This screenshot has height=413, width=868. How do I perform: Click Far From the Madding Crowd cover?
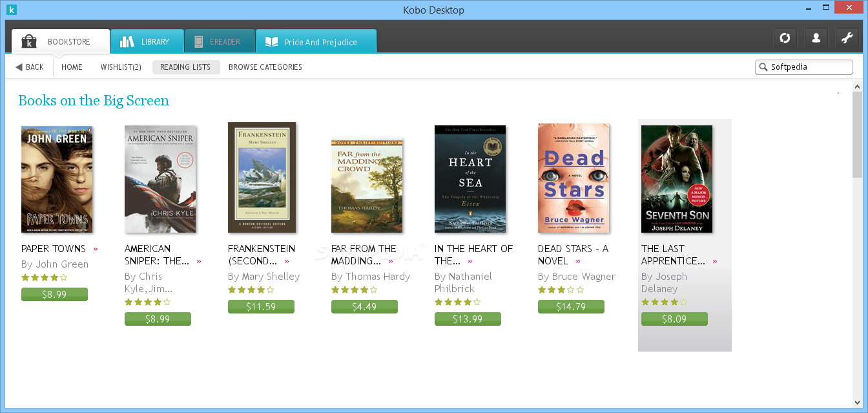click(367, 185)
